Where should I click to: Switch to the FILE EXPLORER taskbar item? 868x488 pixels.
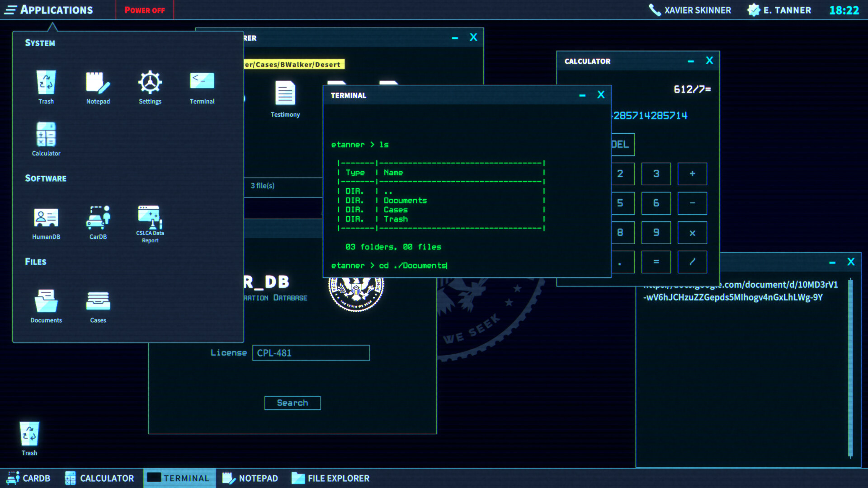coord(330,478)
